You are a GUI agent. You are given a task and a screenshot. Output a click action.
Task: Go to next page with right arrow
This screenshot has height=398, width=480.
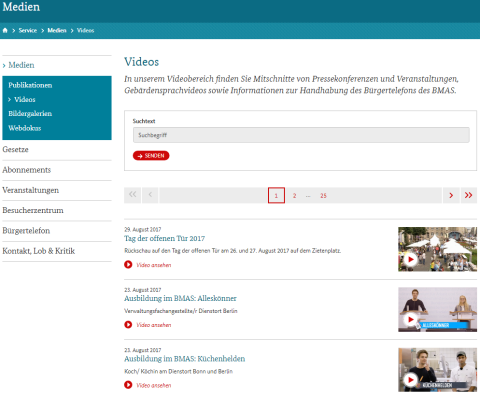click(451, 195)
